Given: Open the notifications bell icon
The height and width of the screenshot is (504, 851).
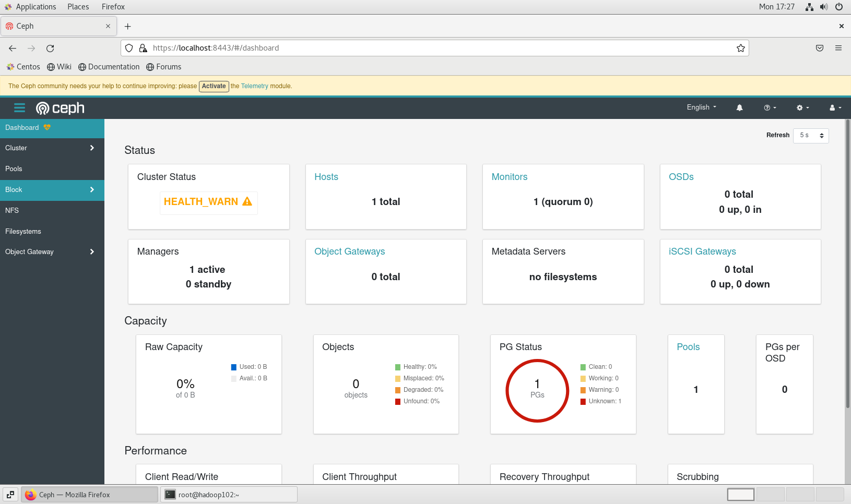Looking at the screenshot, I should coord(739,107).
